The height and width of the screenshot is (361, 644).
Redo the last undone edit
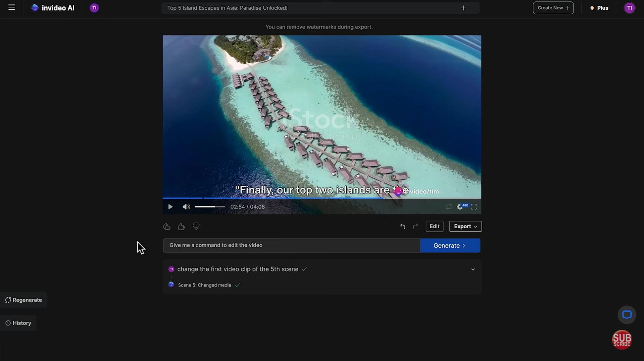415,226
